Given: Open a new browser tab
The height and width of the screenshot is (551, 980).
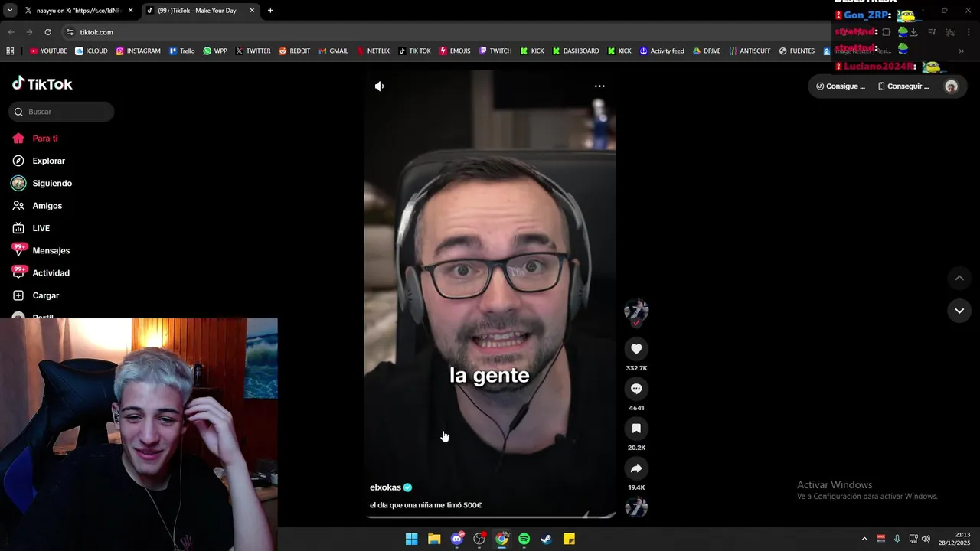Looking at the screenshot, I should pos(270,11).
